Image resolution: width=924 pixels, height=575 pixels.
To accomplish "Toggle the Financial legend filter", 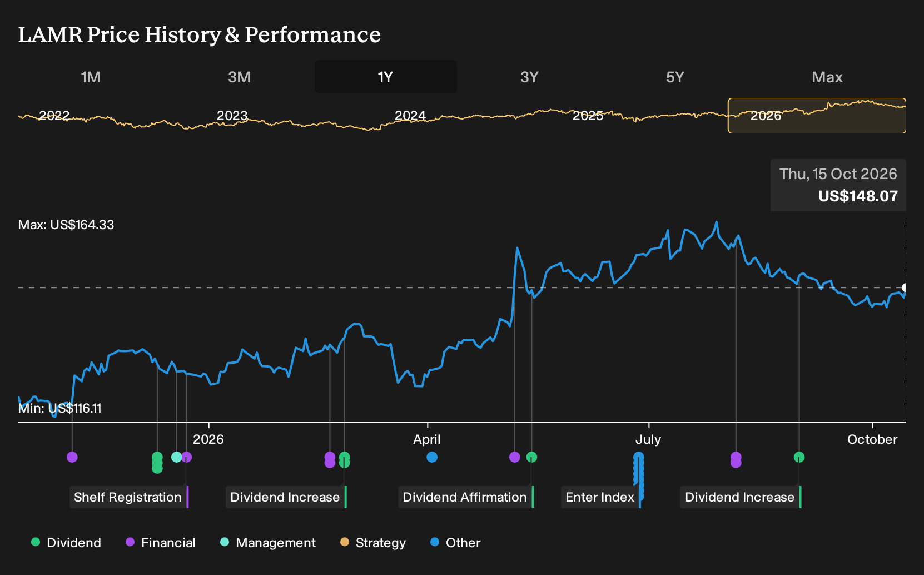I will click(x=161, y=543).
